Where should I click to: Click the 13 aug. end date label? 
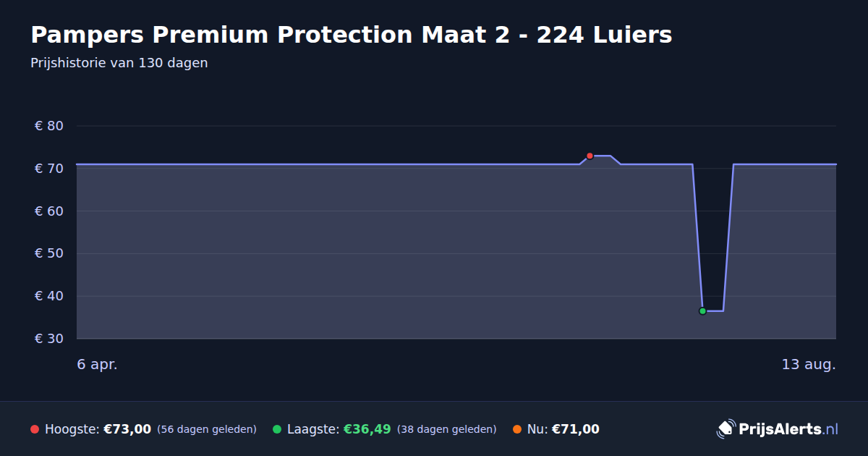pos(809,365)
